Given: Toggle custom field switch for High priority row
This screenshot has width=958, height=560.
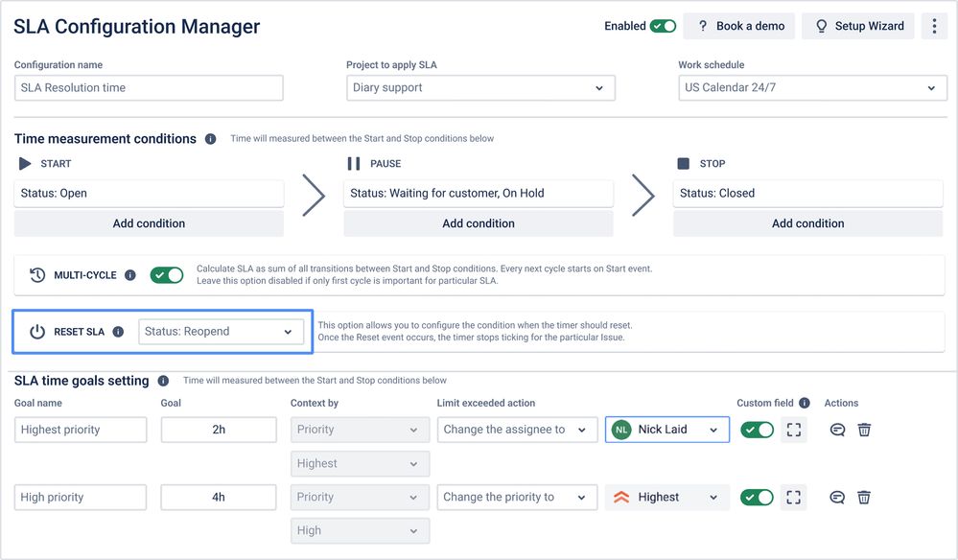Looking at the screenshot, I should click(757, 497).
